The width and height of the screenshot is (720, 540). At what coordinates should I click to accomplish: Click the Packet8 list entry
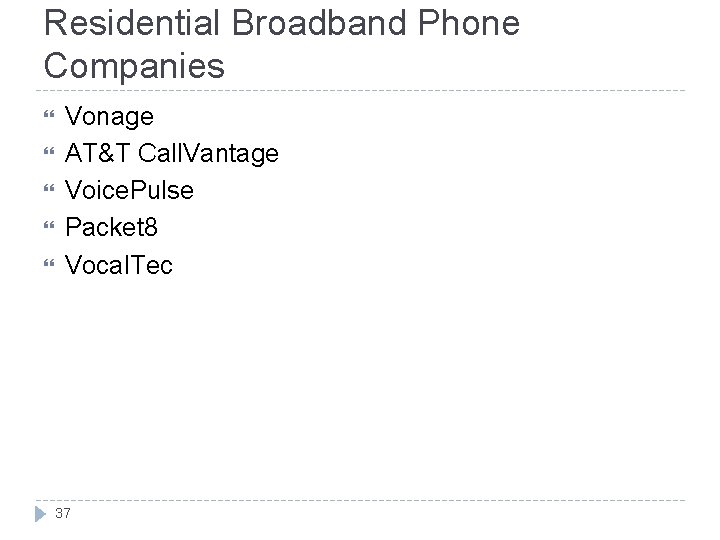pyautogui.click(x=111, y=227)
